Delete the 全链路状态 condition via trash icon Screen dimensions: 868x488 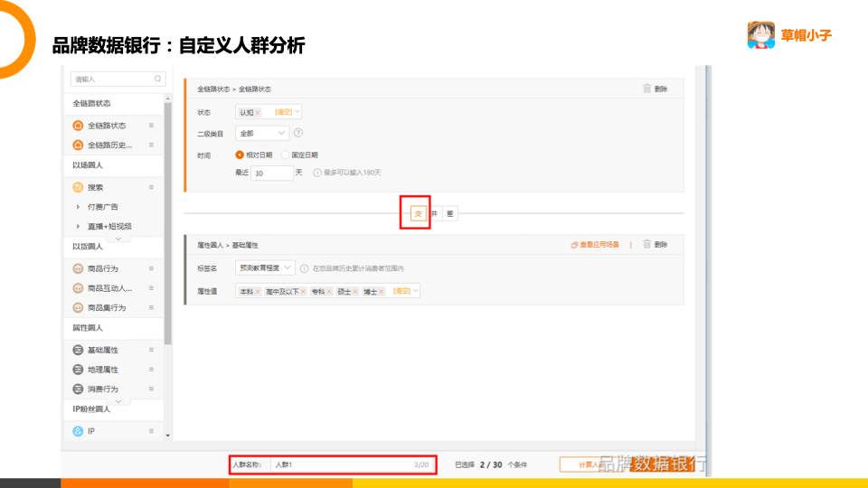click(x=646, y=89)
